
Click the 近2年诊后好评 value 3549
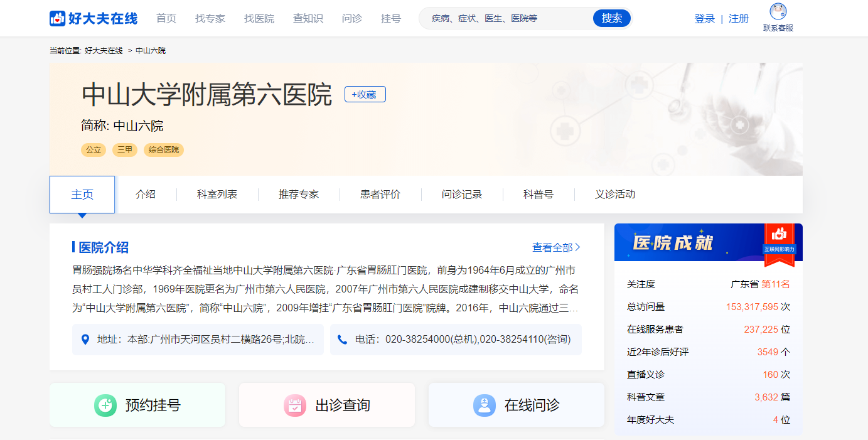(768, 352)
